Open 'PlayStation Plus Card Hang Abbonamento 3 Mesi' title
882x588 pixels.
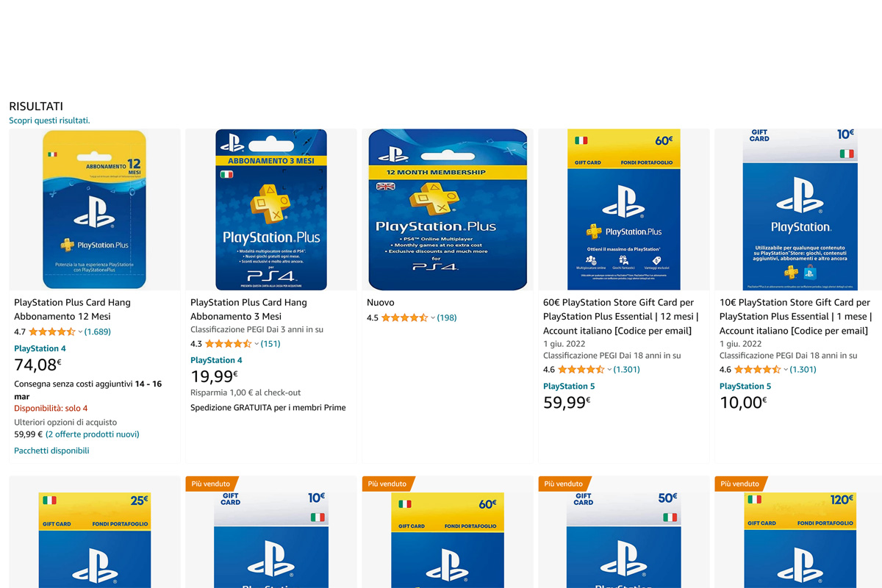coord(248,309)
